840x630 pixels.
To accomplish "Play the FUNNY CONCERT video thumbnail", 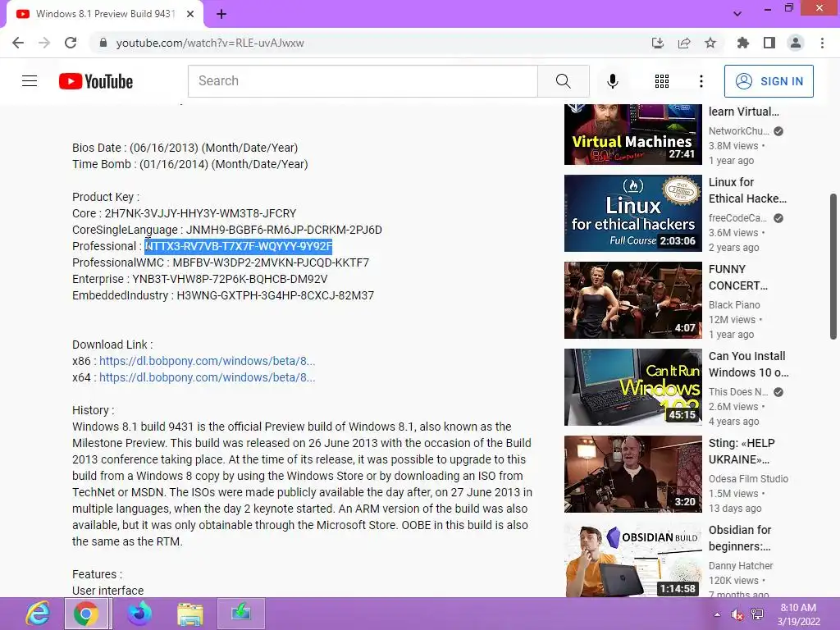I will 632,300.
